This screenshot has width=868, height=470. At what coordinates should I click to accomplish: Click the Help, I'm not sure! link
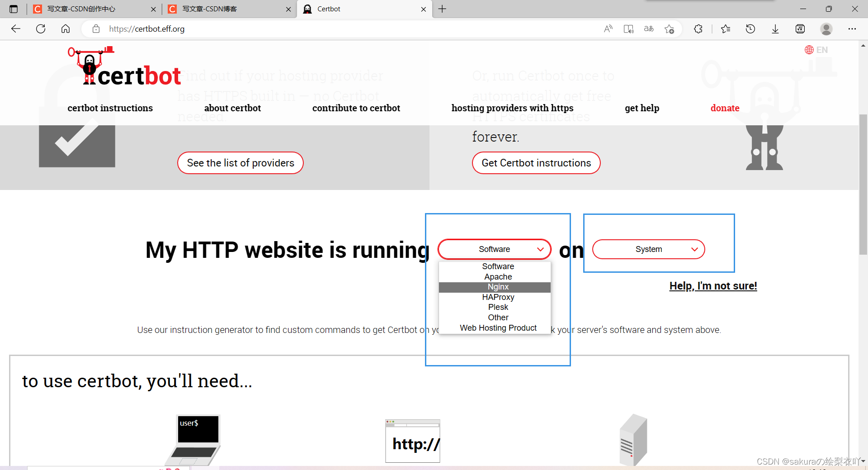click(713, 286)
